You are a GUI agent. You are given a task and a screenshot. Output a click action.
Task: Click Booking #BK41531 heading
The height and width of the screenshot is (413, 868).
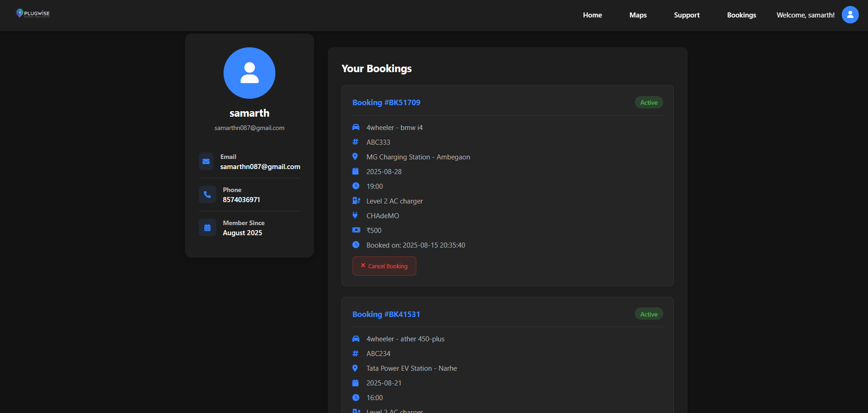click(x=386, y=314)
